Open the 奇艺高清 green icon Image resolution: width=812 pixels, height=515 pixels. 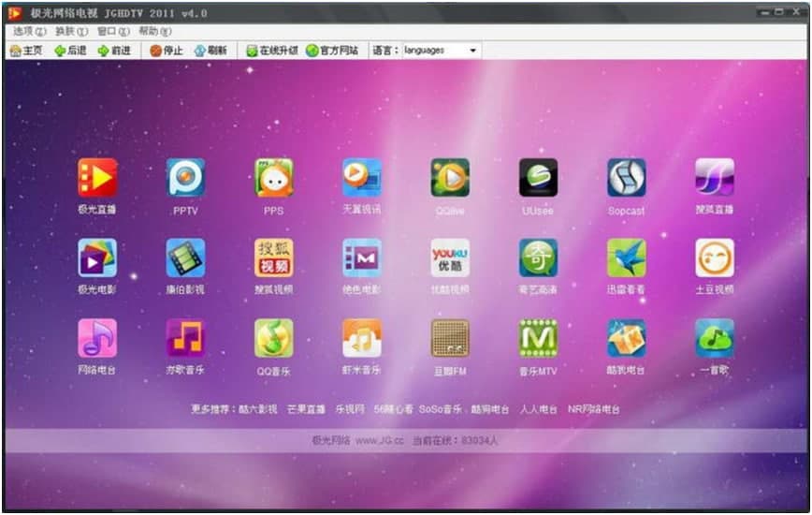pos(538,258)
